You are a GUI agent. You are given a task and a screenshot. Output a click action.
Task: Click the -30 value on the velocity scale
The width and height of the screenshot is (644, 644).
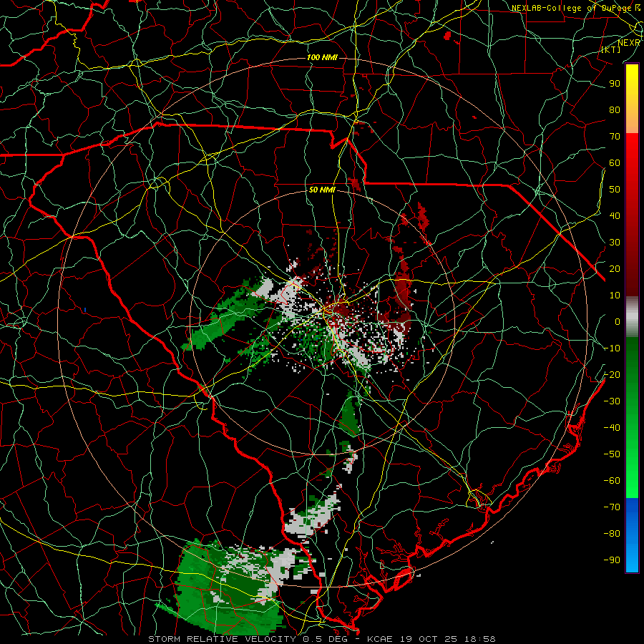612,401
